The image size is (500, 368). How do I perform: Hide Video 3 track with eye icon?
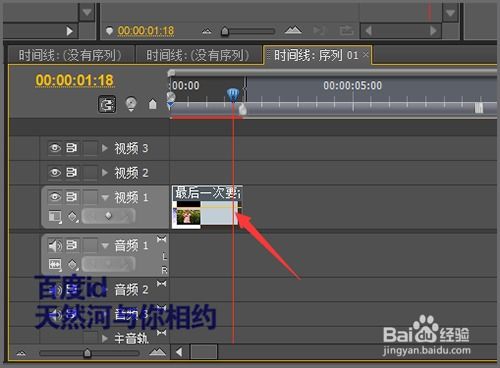tap(55, 148)
